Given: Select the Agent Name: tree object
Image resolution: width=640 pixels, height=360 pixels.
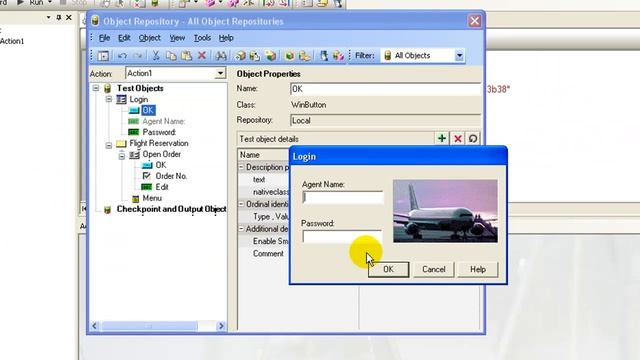Looking at the screenshot, I should pyautogui.click(x=163, y=121).
